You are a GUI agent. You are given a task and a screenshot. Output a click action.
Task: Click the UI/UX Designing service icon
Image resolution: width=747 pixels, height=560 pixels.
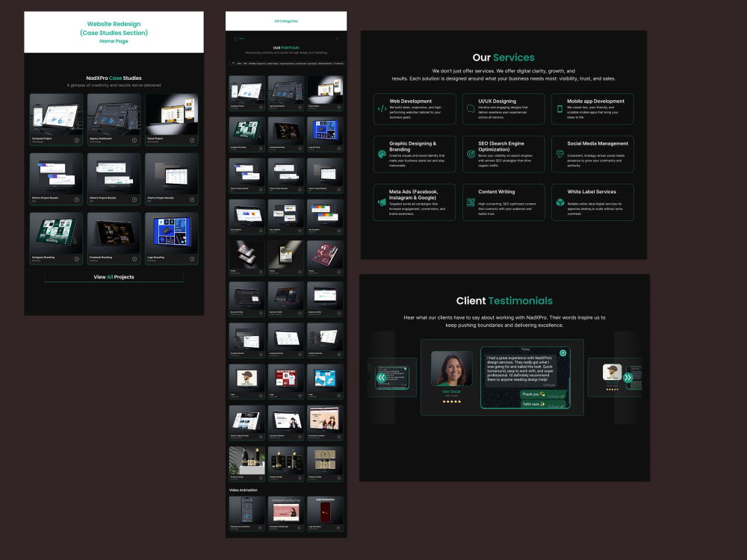(471, 108)
